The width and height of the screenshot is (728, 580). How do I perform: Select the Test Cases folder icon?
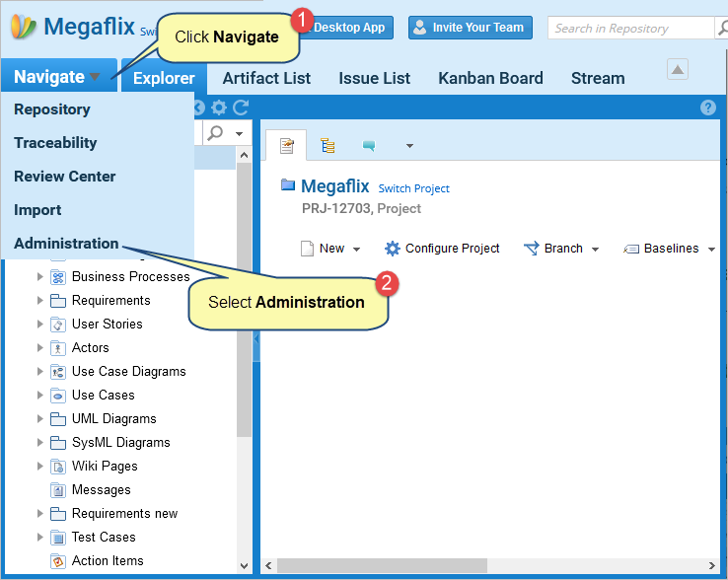click(58, 538)
